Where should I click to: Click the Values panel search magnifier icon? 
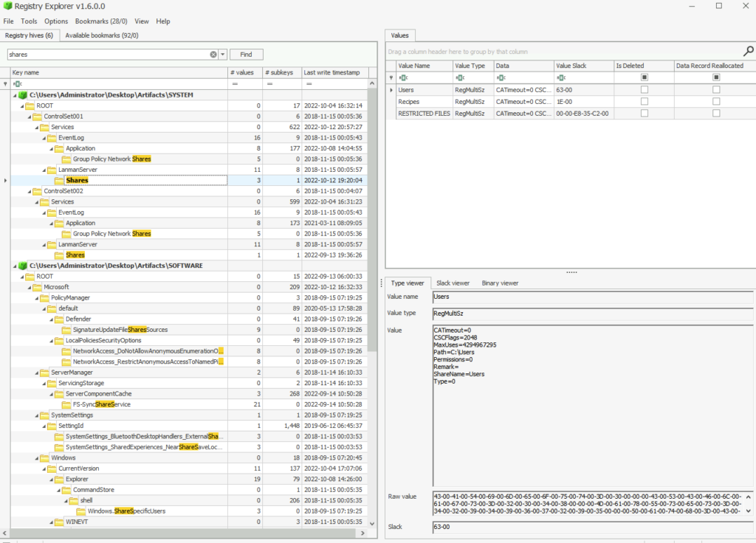pos(749,51)
